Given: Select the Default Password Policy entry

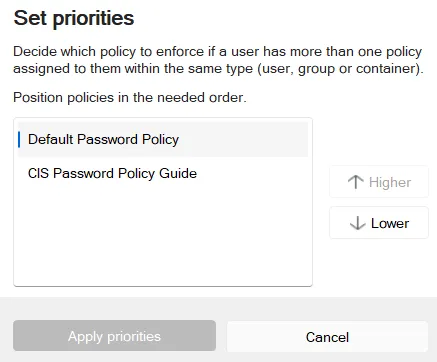Looking at the screenshot, I should click(x=163, y=139).
